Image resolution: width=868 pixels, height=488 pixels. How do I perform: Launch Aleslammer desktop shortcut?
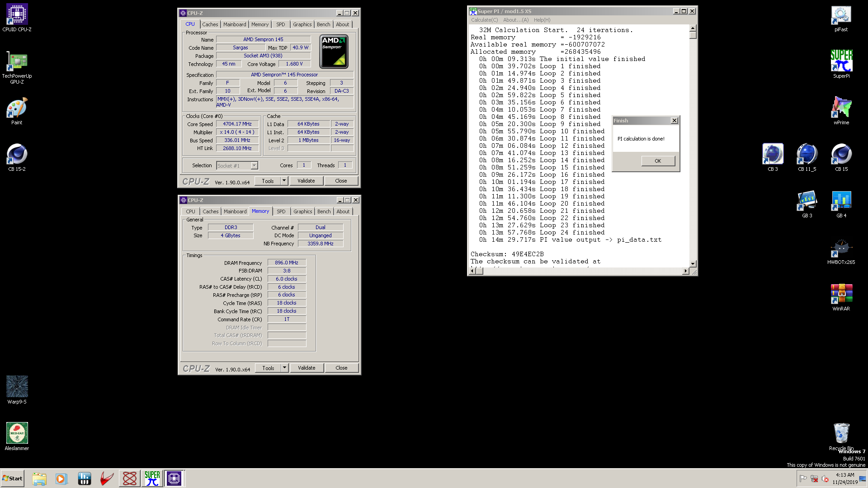tap(17, 436)
